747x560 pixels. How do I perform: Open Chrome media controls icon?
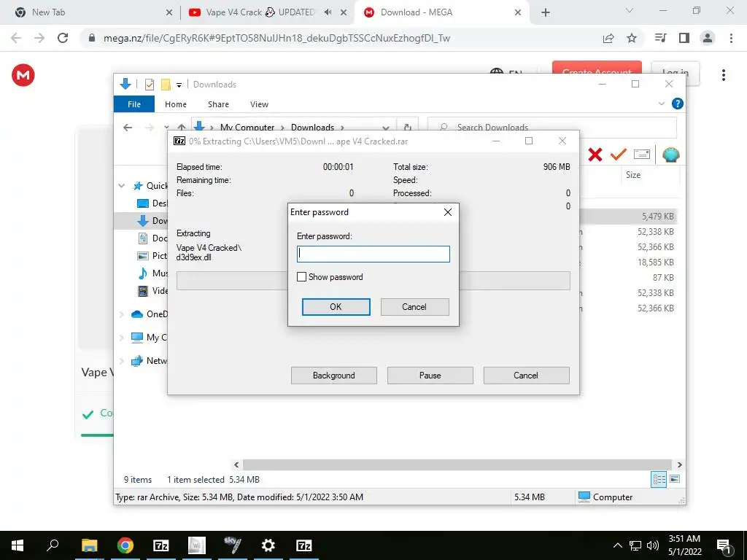click(660, 38)
